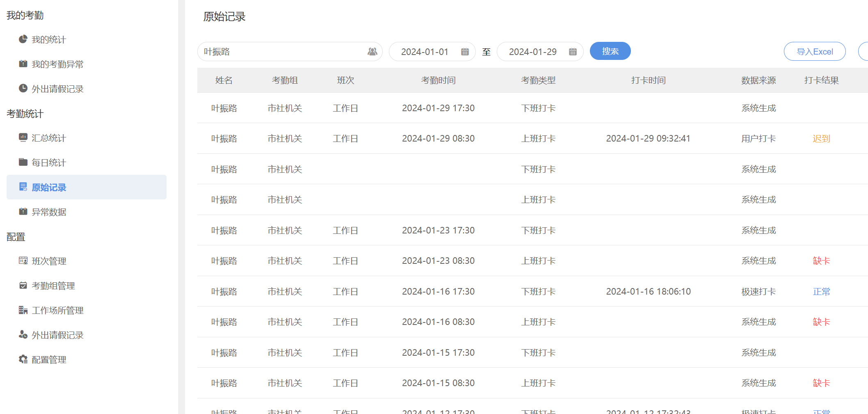Viewport: 868px width, 414px height.
Task: Open the person picker icon in name field
Action: [x=372, y=52]
